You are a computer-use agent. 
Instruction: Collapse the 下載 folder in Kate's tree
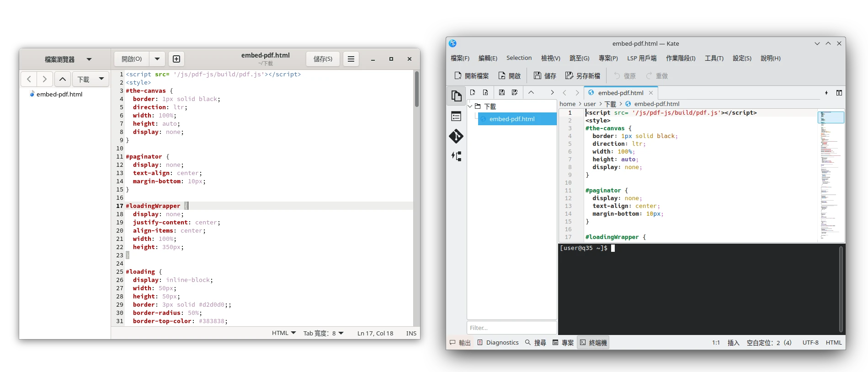point(470,106)
